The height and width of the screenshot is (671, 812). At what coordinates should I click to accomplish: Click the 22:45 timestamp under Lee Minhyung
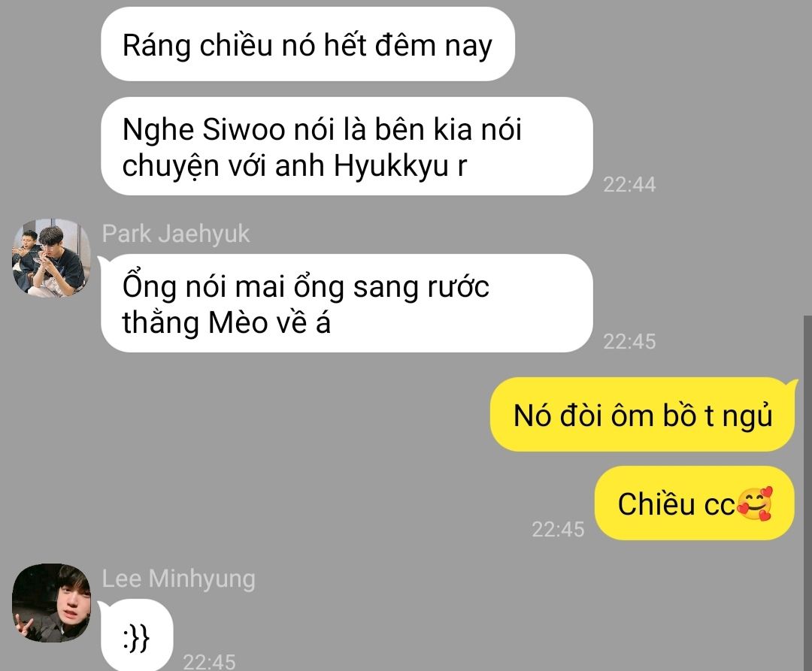[x=209, y=662]
